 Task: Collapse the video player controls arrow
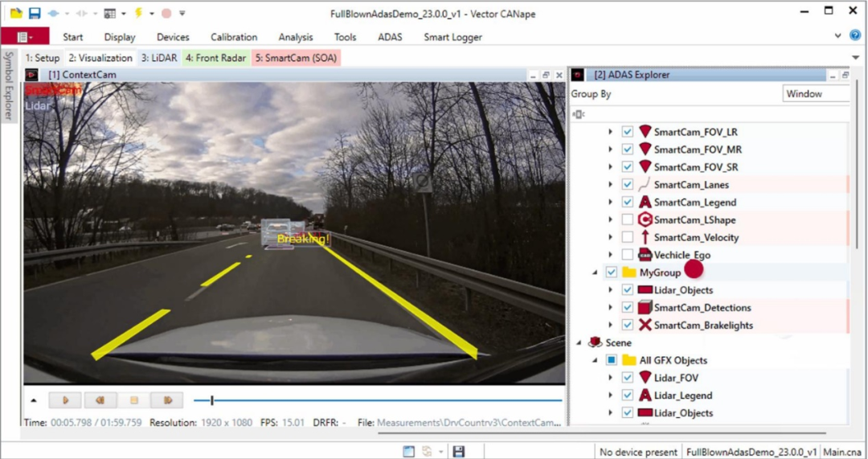(x=34, y=400)
